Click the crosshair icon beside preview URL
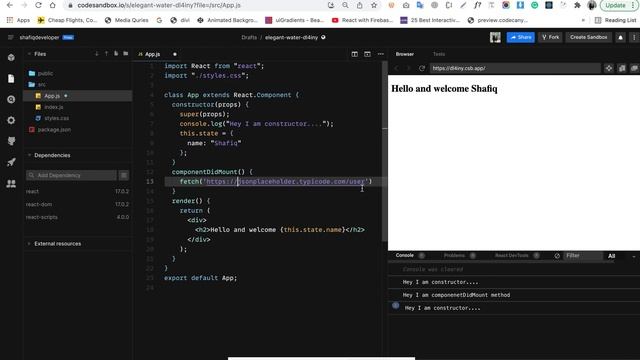Screen dimensions: 640x360 point(609,68)
